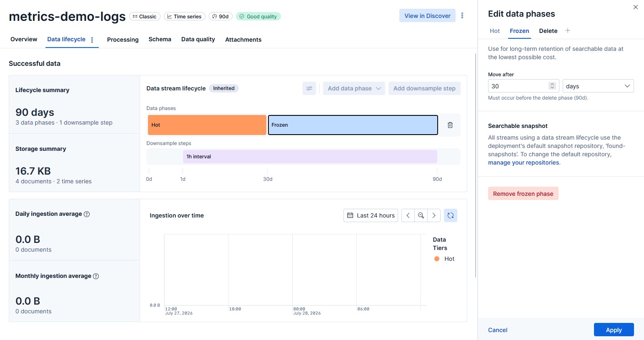Image resolution: width=644 pixels, height=340 pixels.
Task: Go to previous time window arrow
Action: point(408,215)
